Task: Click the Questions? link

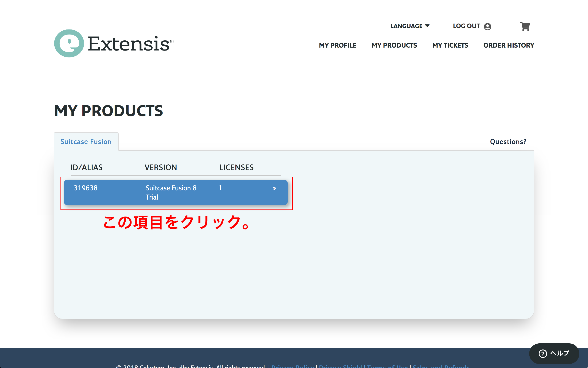Action: (508, 142)
